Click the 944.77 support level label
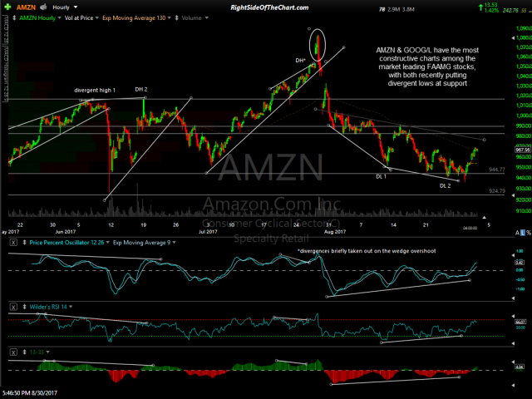 click(497, 170)
